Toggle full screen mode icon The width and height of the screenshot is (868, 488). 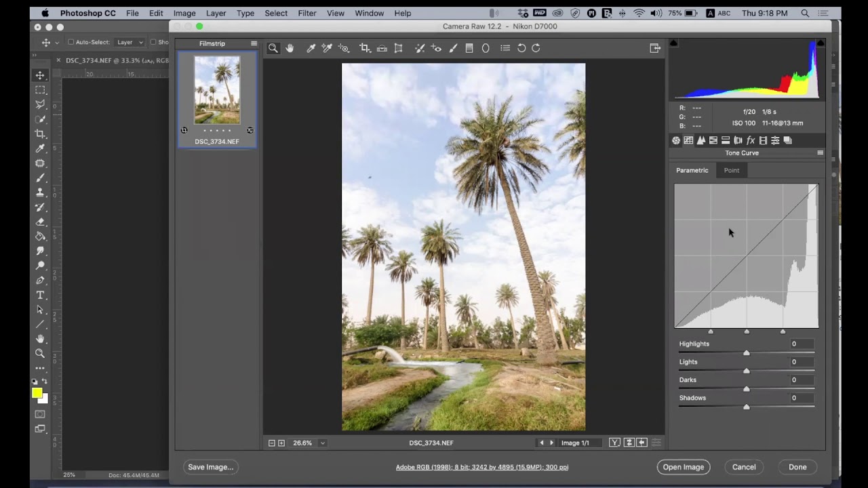point(655,48)
